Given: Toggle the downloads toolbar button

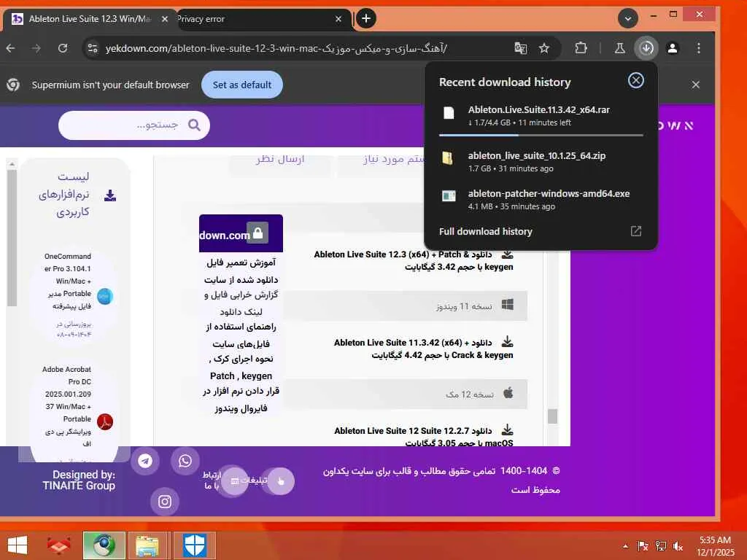Looking at the screenshot, I should tap(646, 48).
